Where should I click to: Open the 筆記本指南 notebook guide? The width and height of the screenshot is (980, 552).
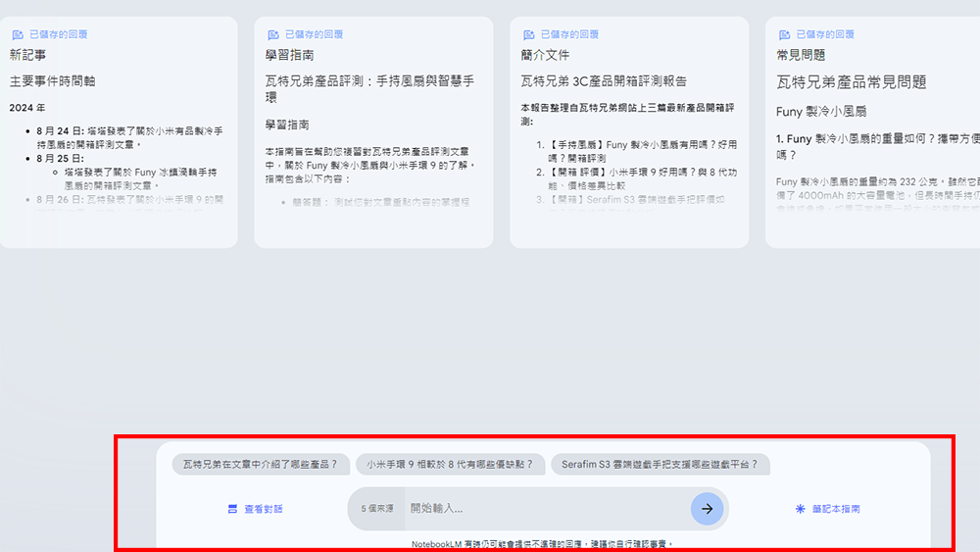828,509
